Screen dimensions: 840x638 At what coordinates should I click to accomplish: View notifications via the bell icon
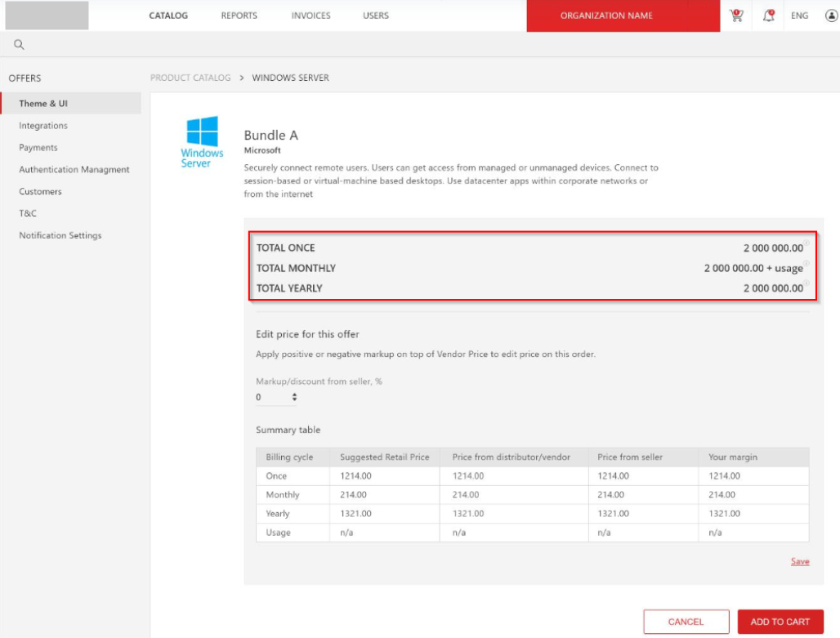[x=769, y=16]
